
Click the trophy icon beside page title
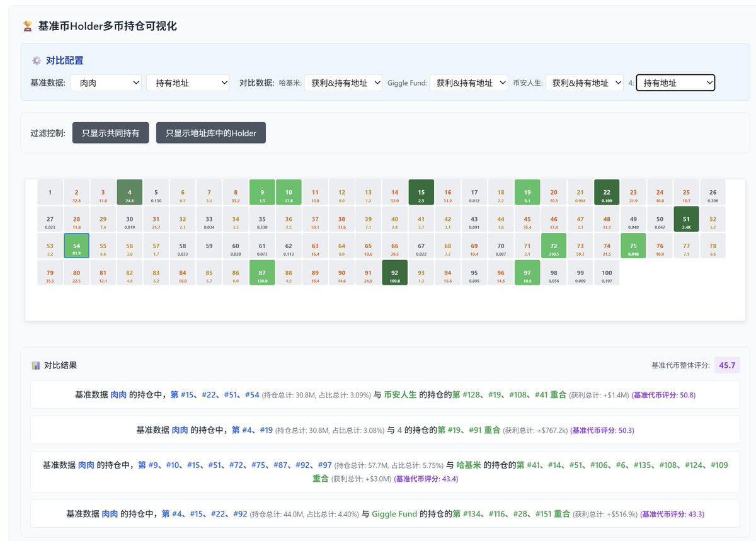pyautogui.click(x=28, y=26)
